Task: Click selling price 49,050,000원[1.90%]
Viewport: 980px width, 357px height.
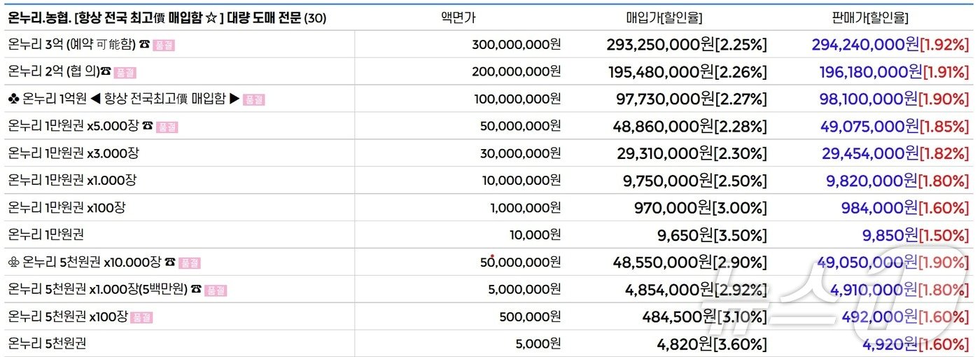Action: pyautogui.click(x=893, y=263)
